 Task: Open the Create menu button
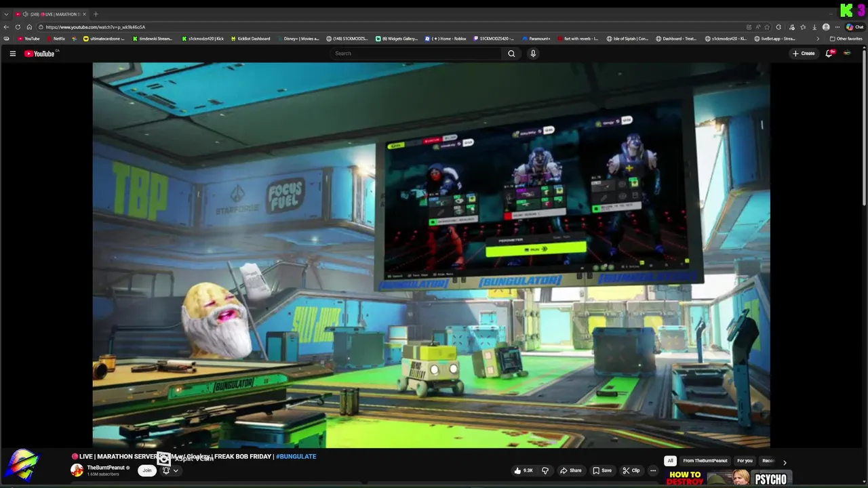804,54
